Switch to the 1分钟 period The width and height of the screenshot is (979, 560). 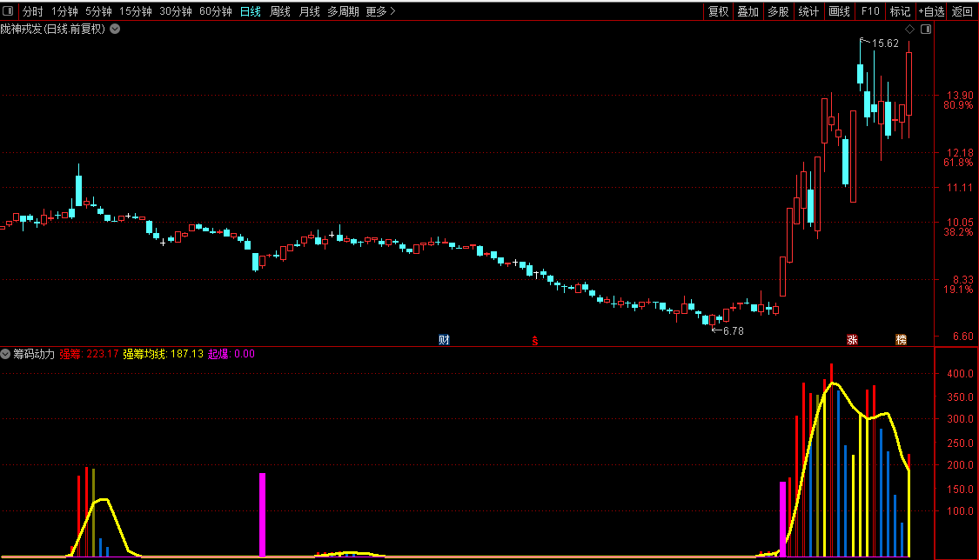[x=64, y=11]
